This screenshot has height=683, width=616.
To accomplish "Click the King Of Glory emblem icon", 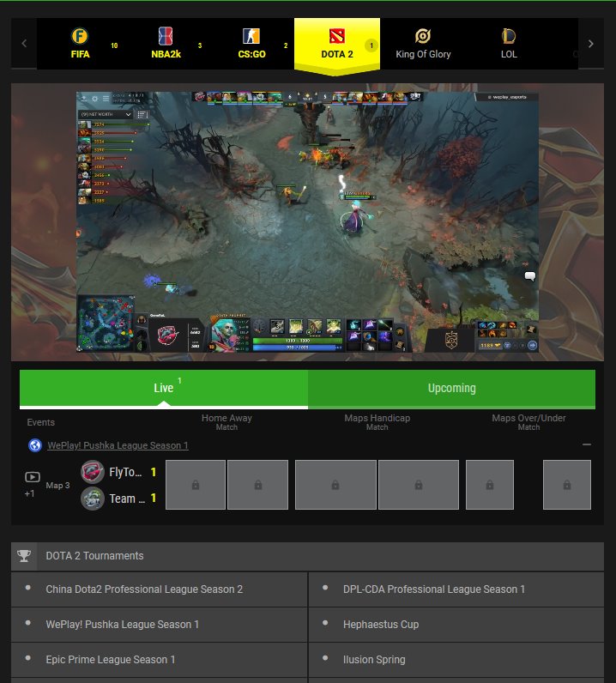I will click(423, 36).
